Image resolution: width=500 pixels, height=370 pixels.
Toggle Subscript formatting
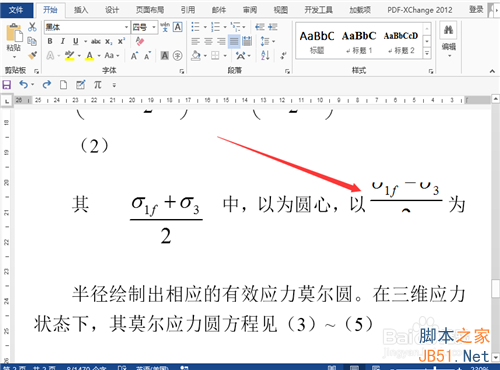108,41
